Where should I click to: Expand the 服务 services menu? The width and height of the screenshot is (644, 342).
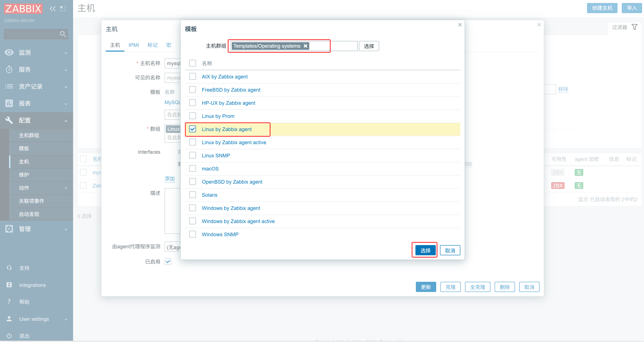66,70
